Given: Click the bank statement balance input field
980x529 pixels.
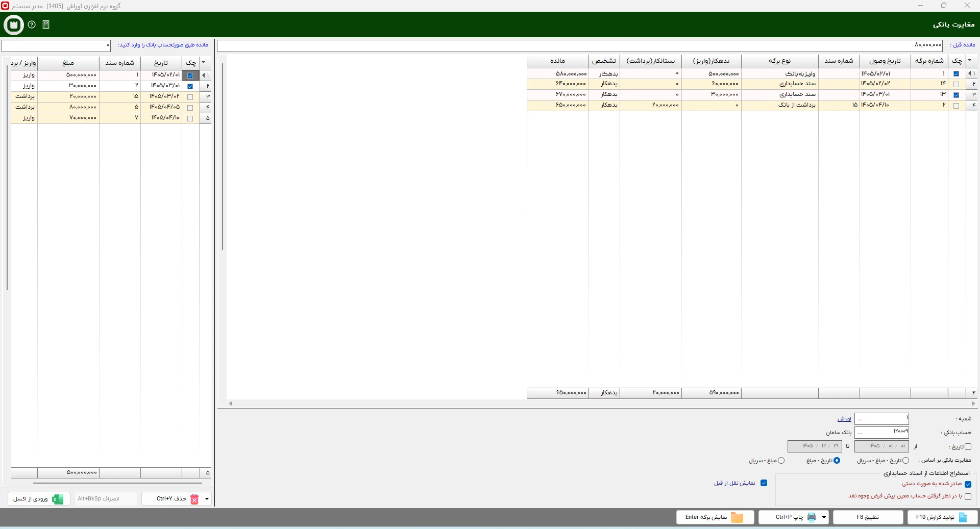Looking at the screenshot, I should (56, 45).
